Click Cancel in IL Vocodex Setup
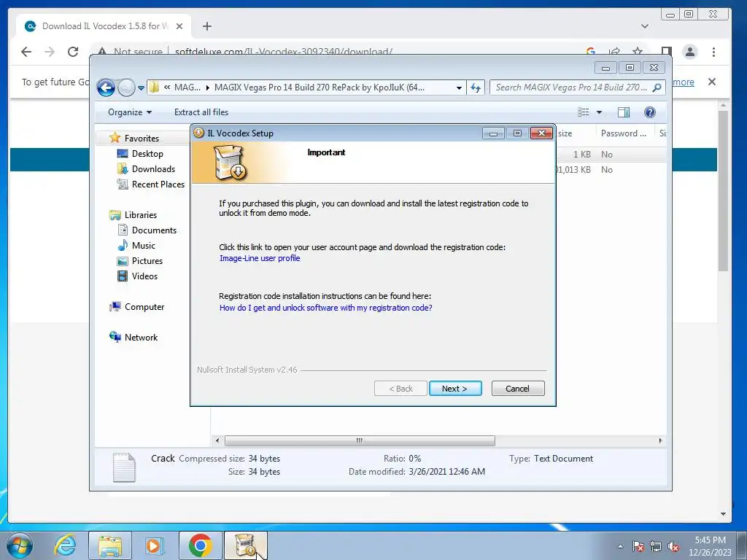747x560 pixels. [x=517, y=389]
